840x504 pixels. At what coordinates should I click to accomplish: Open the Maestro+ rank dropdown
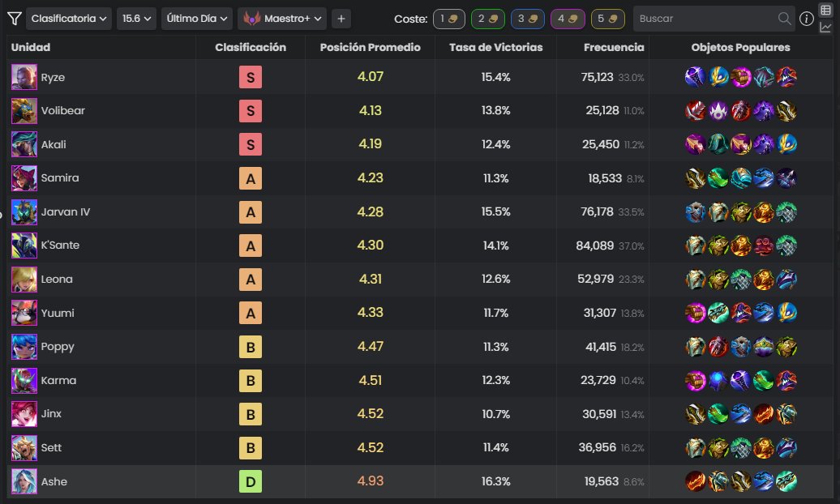coord(282,19)
